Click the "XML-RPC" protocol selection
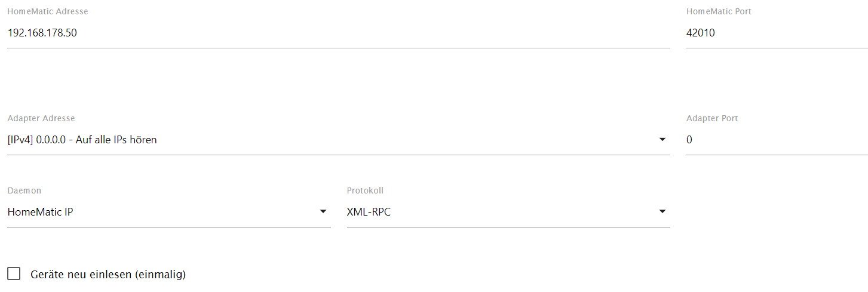 tap(369, 212)
